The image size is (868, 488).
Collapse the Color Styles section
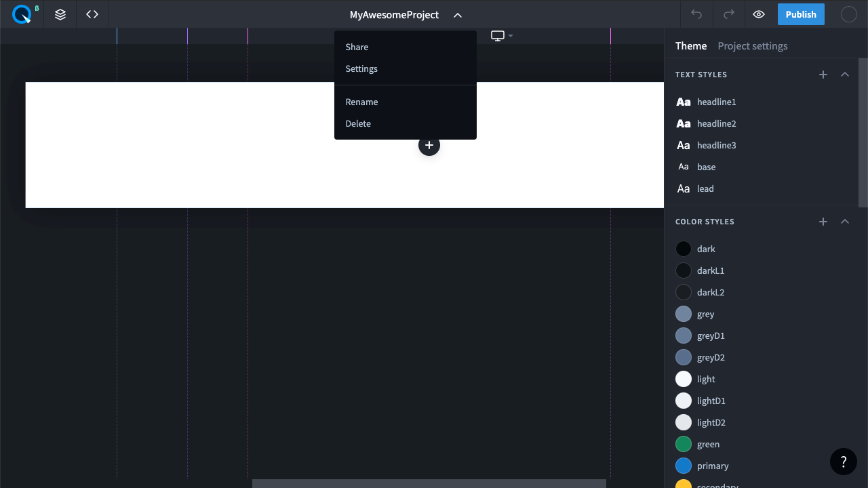click(845, 222)
